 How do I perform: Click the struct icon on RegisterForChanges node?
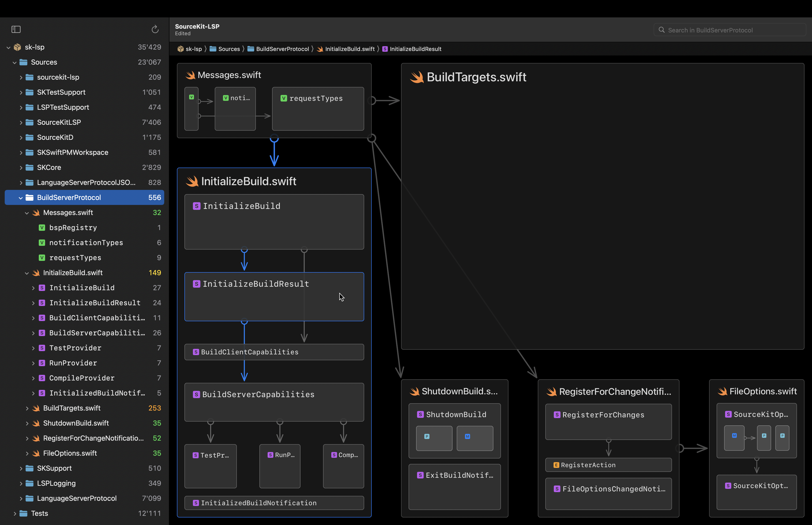click(557, 415)
